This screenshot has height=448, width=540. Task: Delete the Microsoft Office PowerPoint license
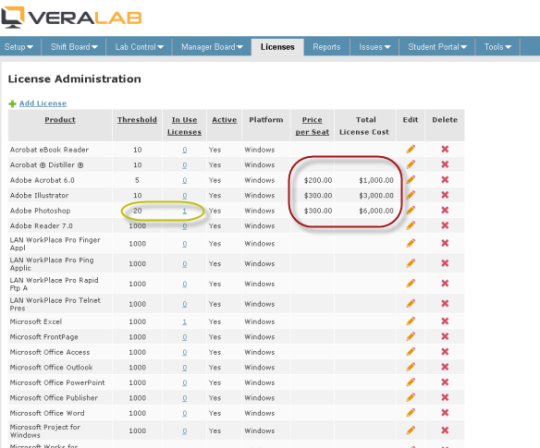tap(445, 382)
